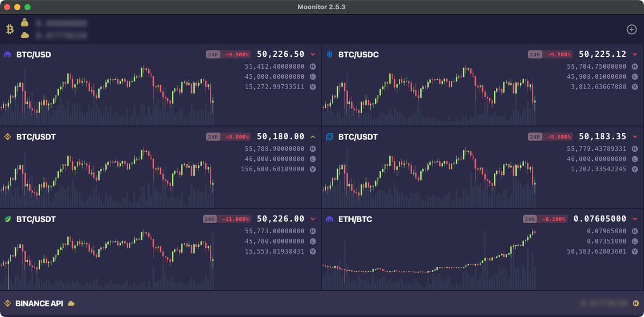Click the 24H badge on the BTC/USDC panel

[535, 55]
